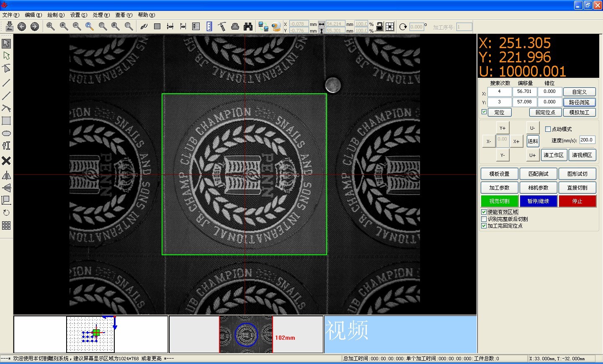Screen dimensions: 603x364
Task: Click the 路径浏览 button
Action: point(579,102)
